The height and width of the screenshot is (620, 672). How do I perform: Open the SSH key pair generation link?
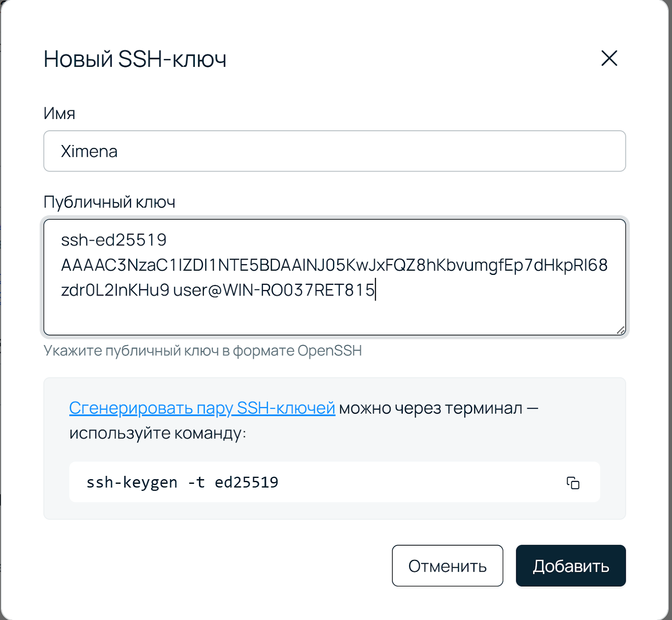pos(202,408)
